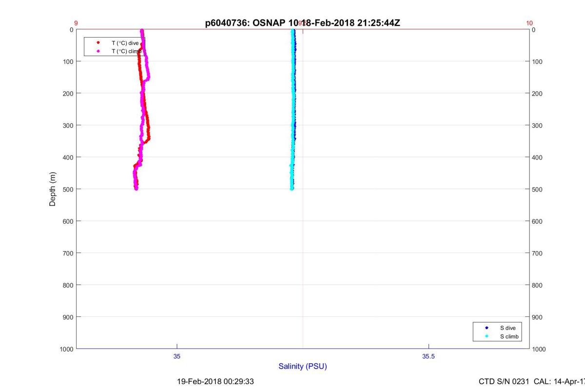Image resolution: width=585 pixels, height=392 pixels.
Task: Click the salinity tick label 35
Action: click(x=177, y=356)
